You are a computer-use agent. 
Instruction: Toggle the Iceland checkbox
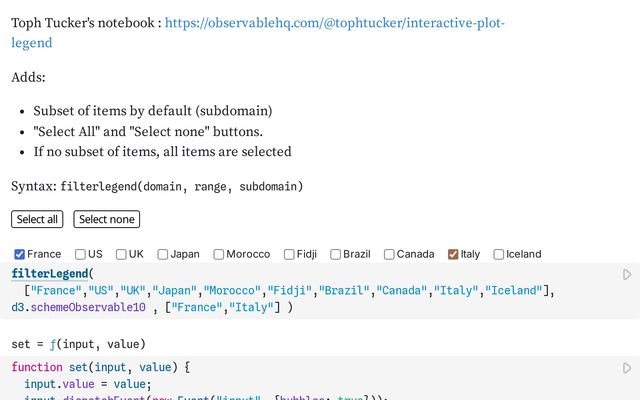tap(498, 254)
